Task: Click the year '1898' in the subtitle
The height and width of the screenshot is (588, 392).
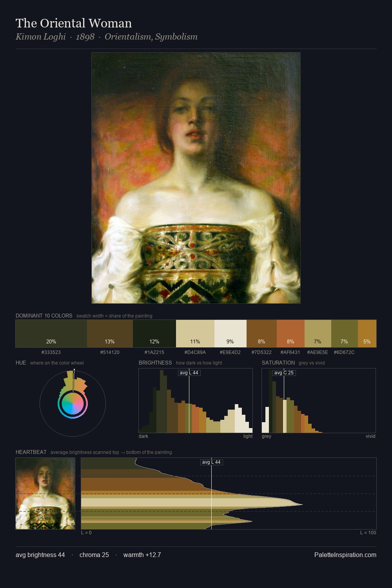Action: (85, 37)
